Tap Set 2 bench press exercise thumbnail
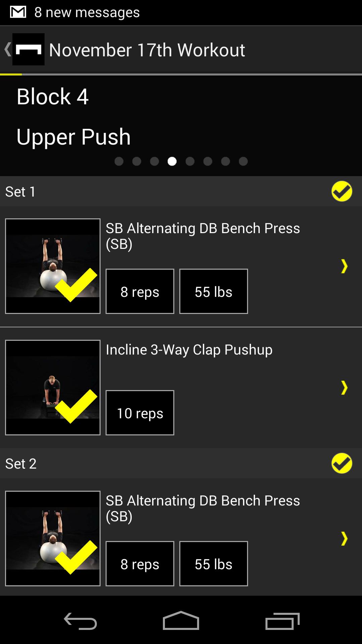The width and height of the screenshot is (362, 644). (x=53, y=538)
